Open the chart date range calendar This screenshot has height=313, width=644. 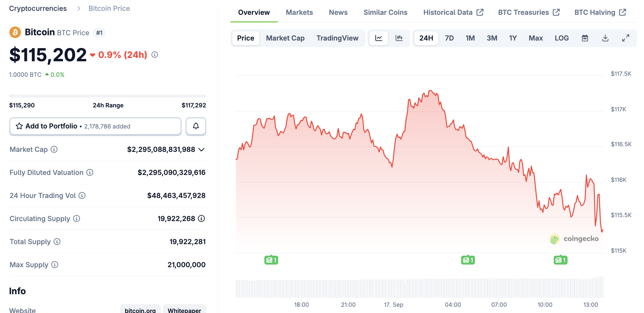coord(585,38)
